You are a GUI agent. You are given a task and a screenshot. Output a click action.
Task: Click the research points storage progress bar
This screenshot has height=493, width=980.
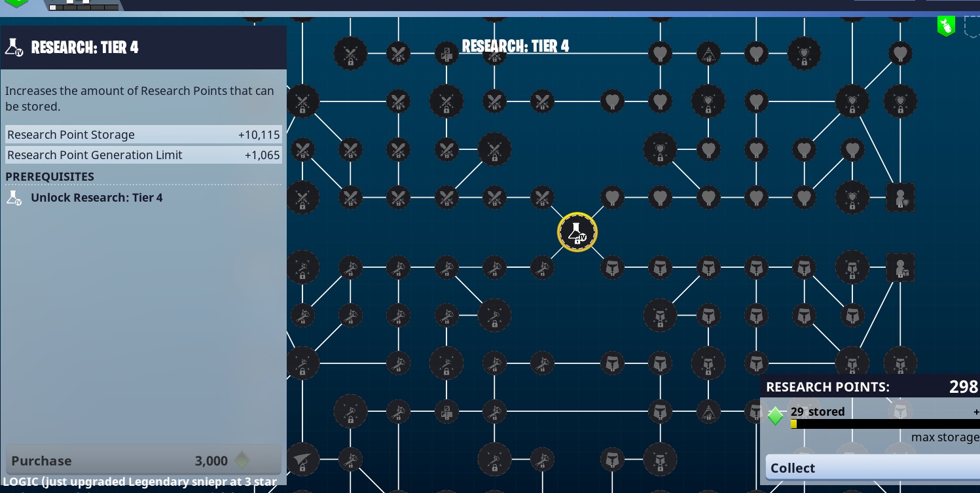(x=884, y=424)
